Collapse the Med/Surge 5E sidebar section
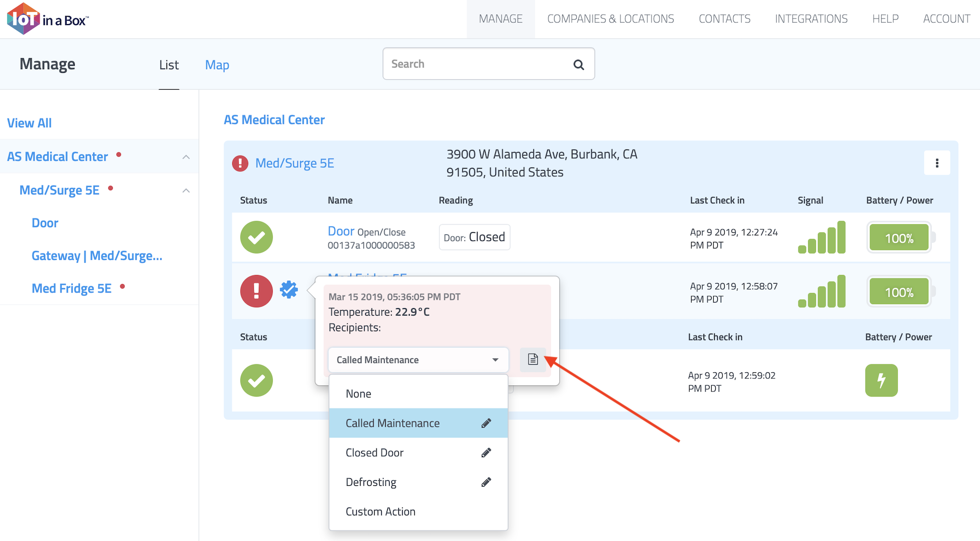Screen dimensions: 980x541 186,191
